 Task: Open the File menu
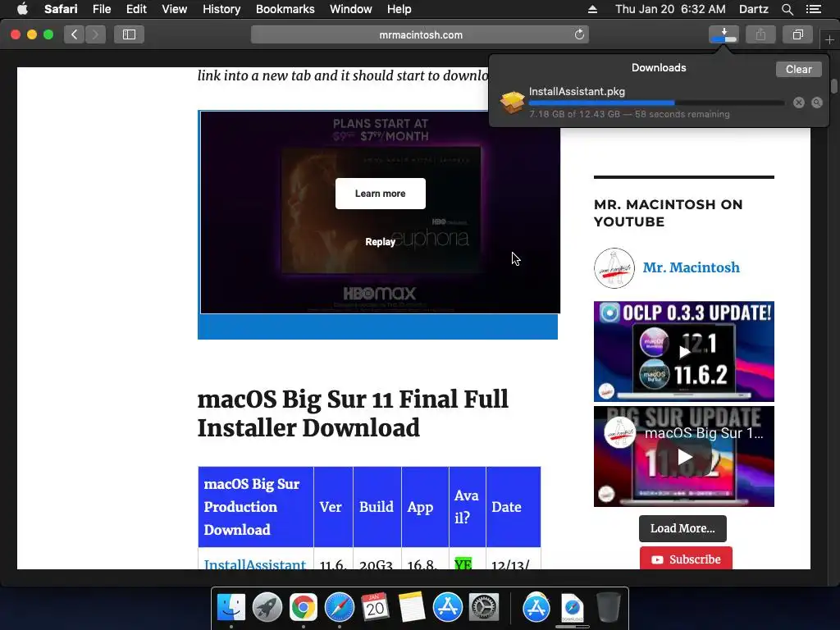101,9
